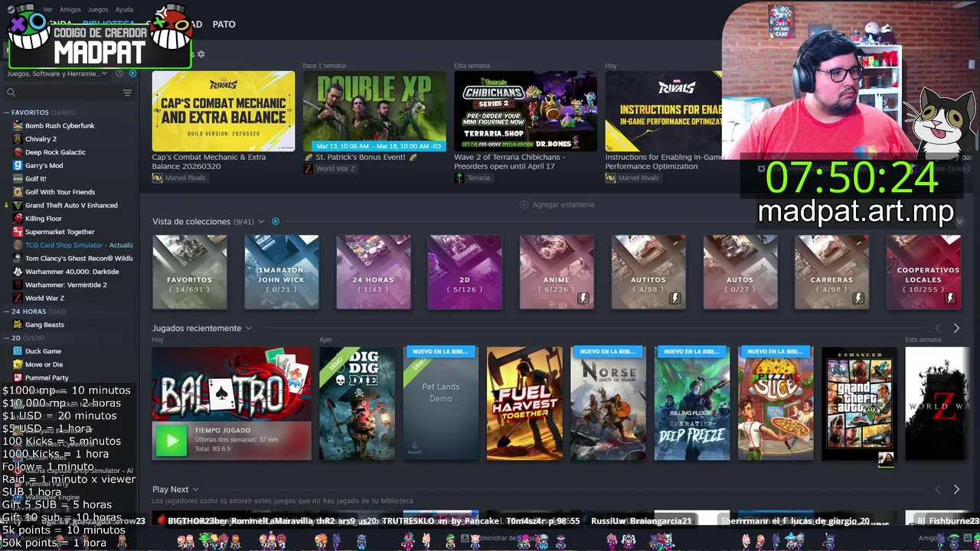This screenshot has height=551, width=980.
Task: Open Warhammer: Vermintide 2 in sidebar
Action: pos(66,285)
